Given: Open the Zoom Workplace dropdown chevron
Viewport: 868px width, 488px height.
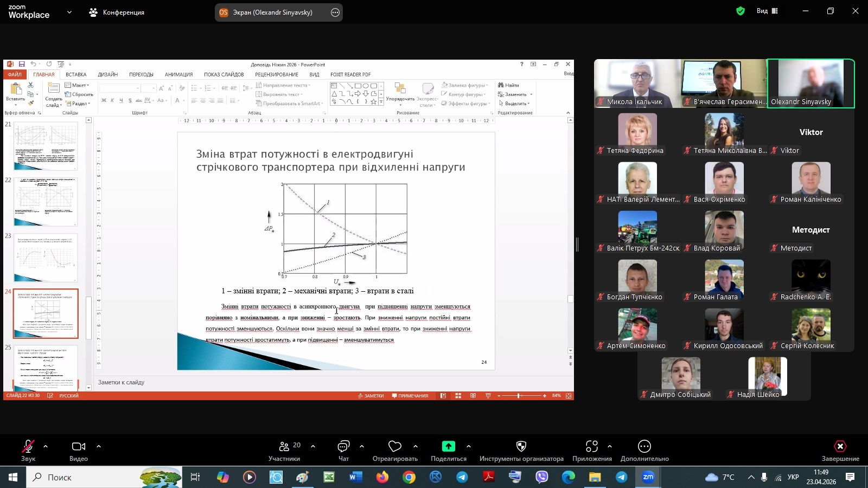Looking at the screenshot, I should [x=69, y=12].
